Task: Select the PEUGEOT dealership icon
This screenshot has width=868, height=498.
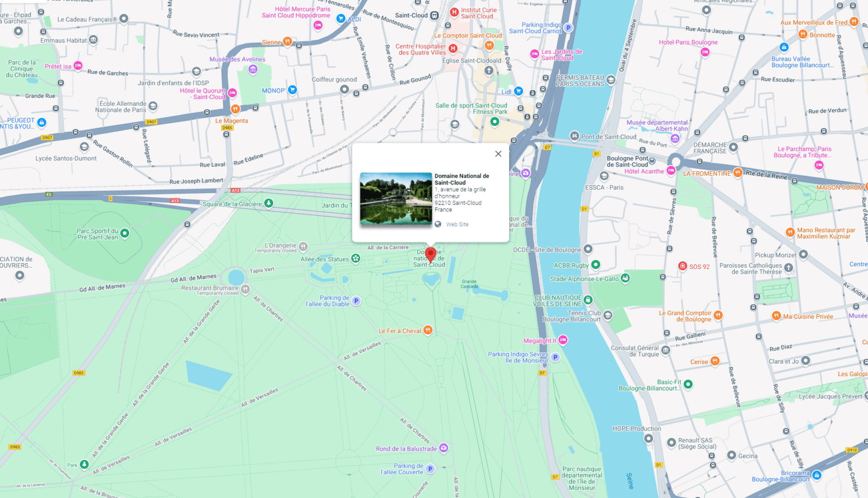Action: tap(42, 123)
